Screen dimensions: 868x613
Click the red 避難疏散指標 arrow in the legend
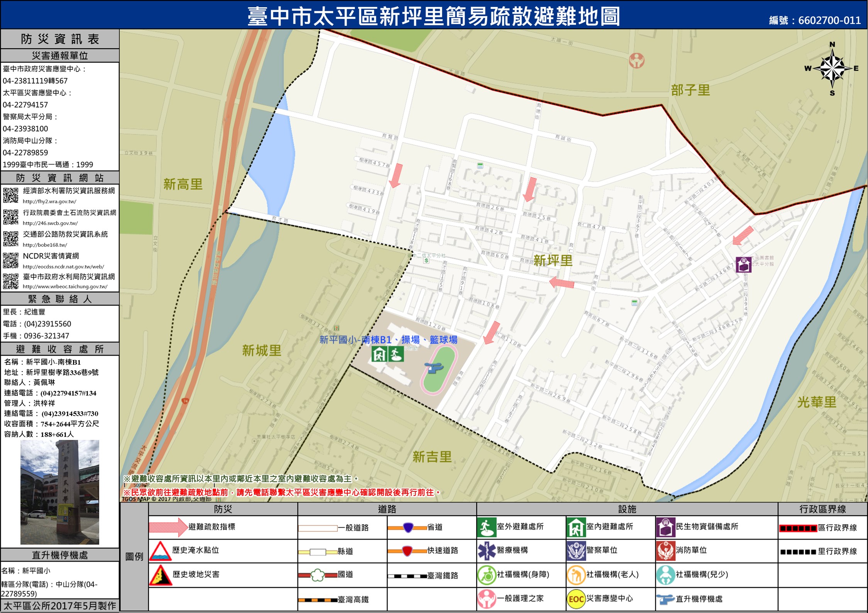point(168,527)
